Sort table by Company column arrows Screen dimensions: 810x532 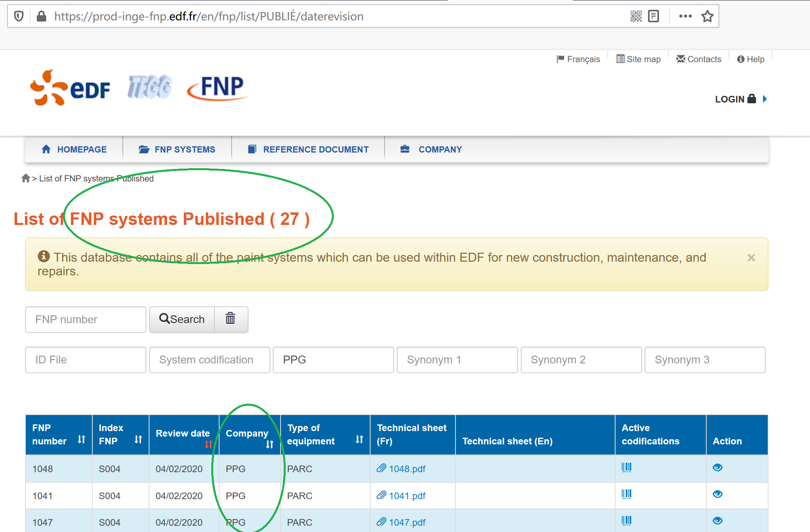(270, 444)
